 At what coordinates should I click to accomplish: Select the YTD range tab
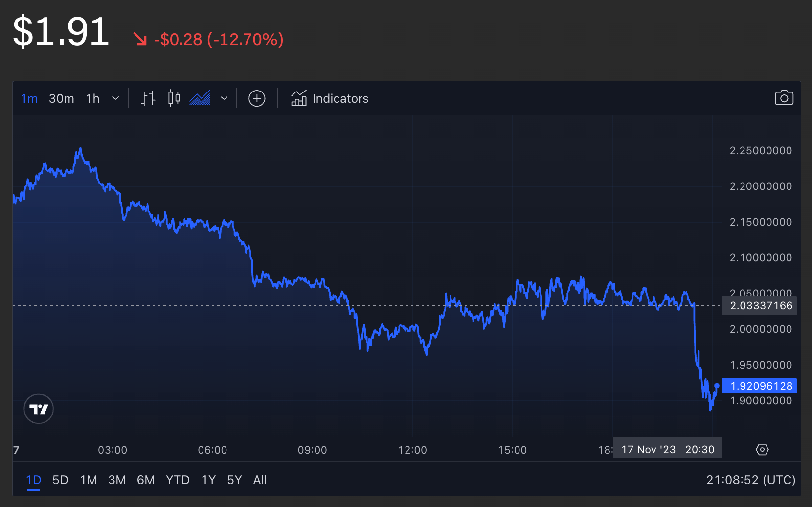(178, 480)
